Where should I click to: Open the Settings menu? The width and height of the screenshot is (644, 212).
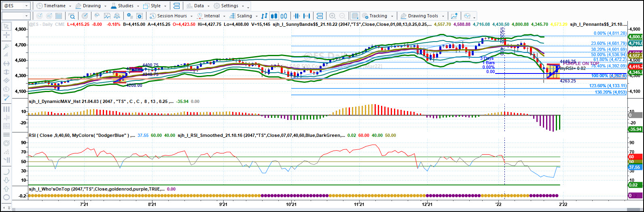point(229,6)
